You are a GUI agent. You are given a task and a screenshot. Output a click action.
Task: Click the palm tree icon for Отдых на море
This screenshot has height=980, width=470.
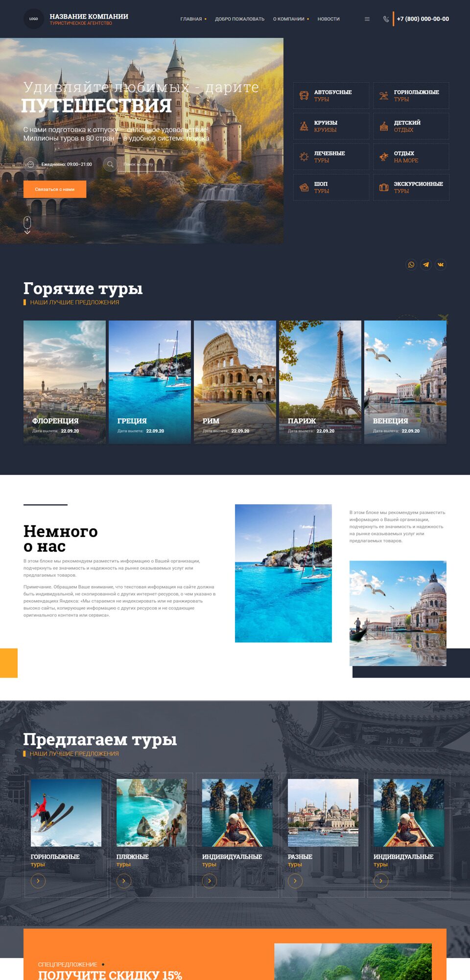(384, 157)
